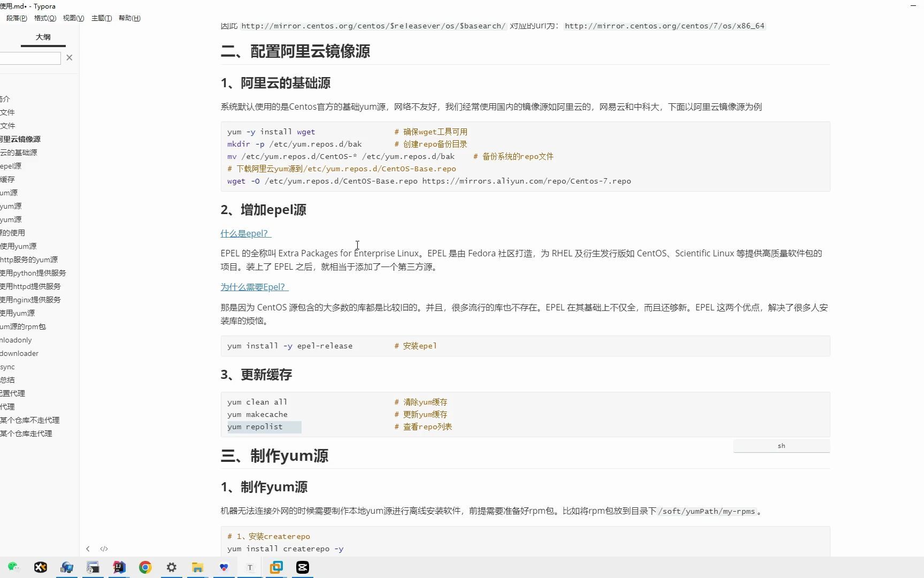Viewport: 924px width, 578px height.
Task: Click the wget -O CentOS-Base.repo line
Action: click(429, 181)
